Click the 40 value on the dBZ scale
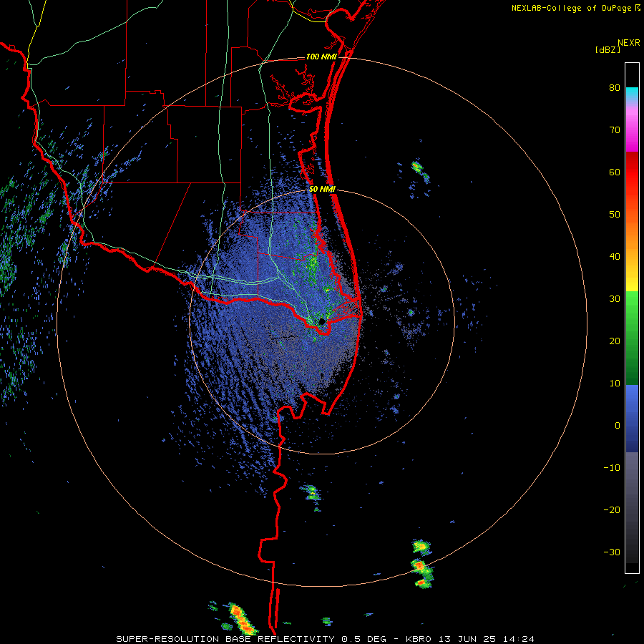Screen dimensions: 644x644 pyautogui.click(x=615, y=257)
